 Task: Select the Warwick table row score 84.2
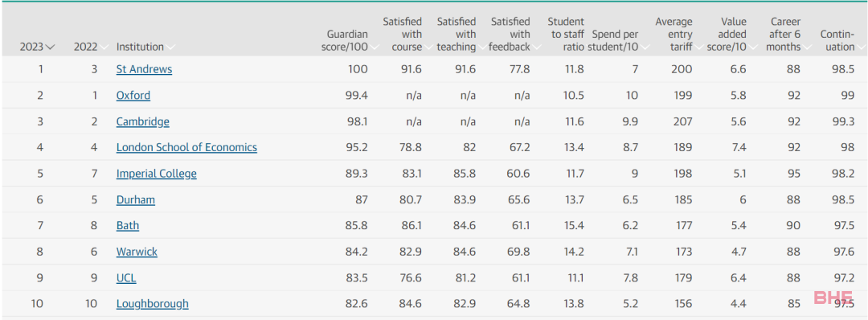pyautogui.click(x=434, y=252)
